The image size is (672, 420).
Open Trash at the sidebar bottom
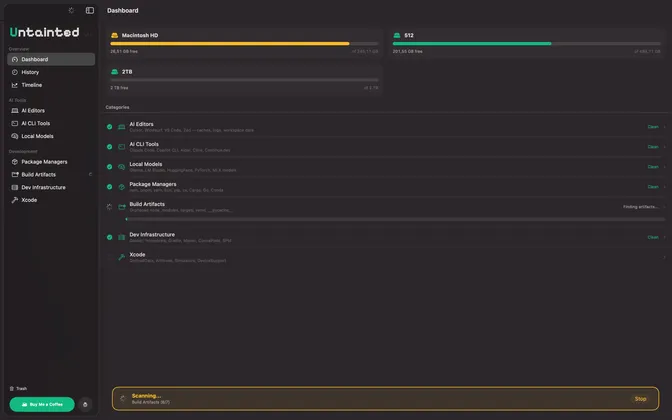tap(18, 389)
